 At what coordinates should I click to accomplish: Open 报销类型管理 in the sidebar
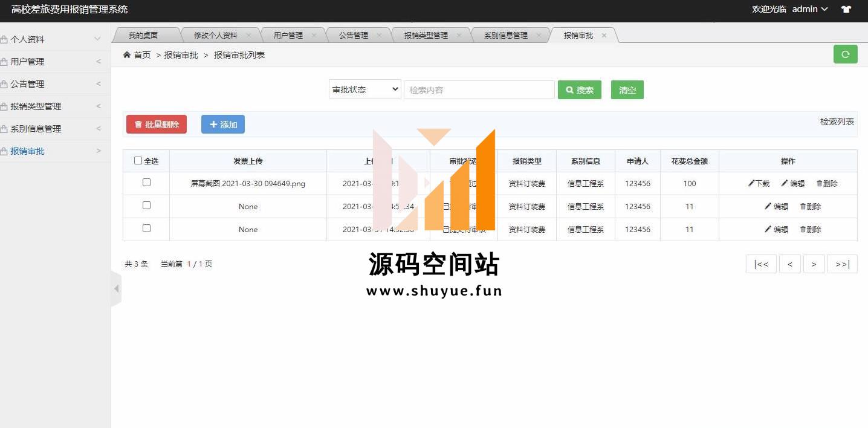pos(51,106)
